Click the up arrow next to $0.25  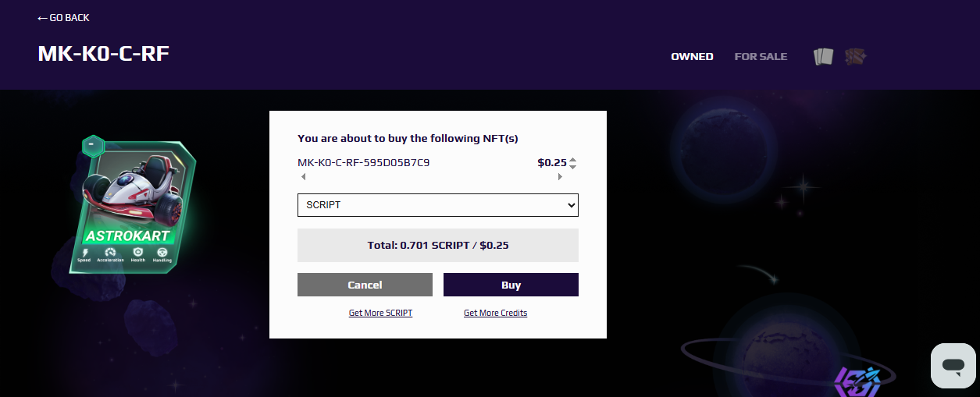pyautogui.click(x=573, y=160)
